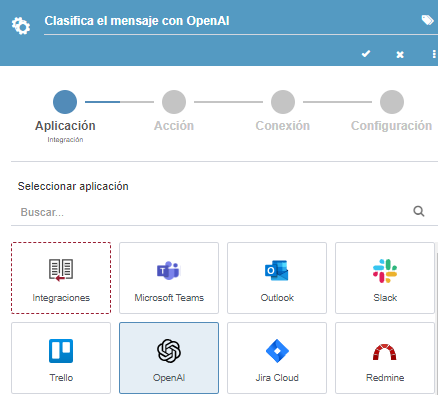438x395 pixels.
Task: Click the search magnifier icon
Action: click(x=419, y=211)
